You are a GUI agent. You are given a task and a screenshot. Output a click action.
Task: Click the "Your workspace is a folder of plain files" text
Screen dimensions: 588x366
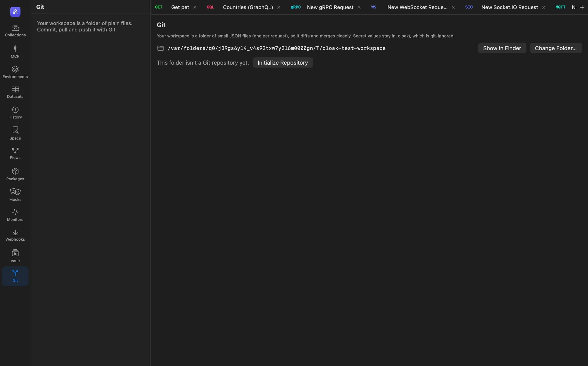(85, 23)
